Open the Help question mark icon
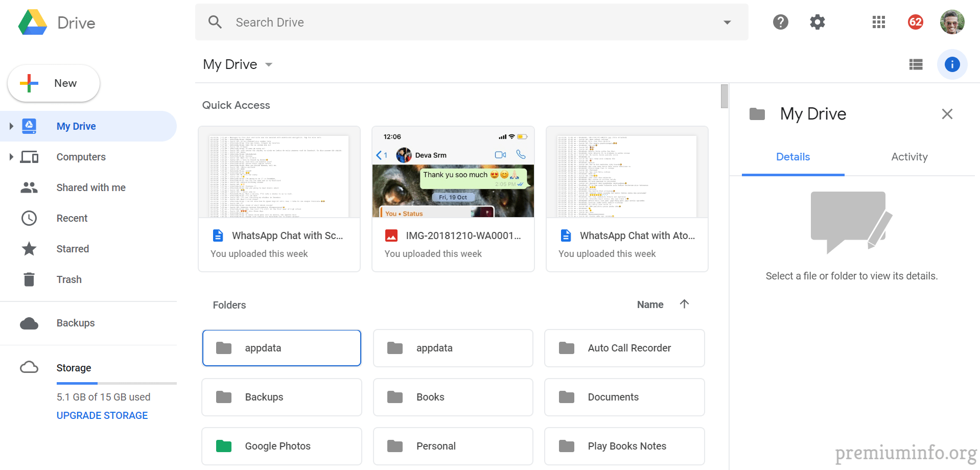 [780, 22]
